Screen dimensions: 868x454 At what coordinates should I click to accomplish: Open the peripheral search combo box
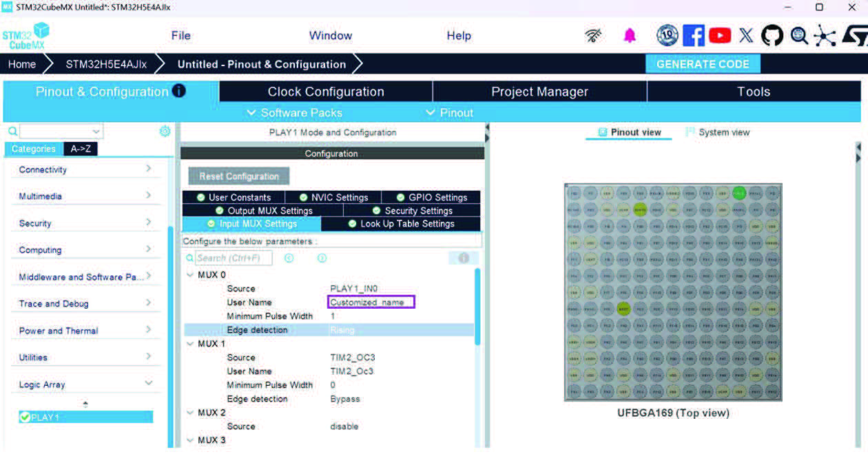(61, 131)
